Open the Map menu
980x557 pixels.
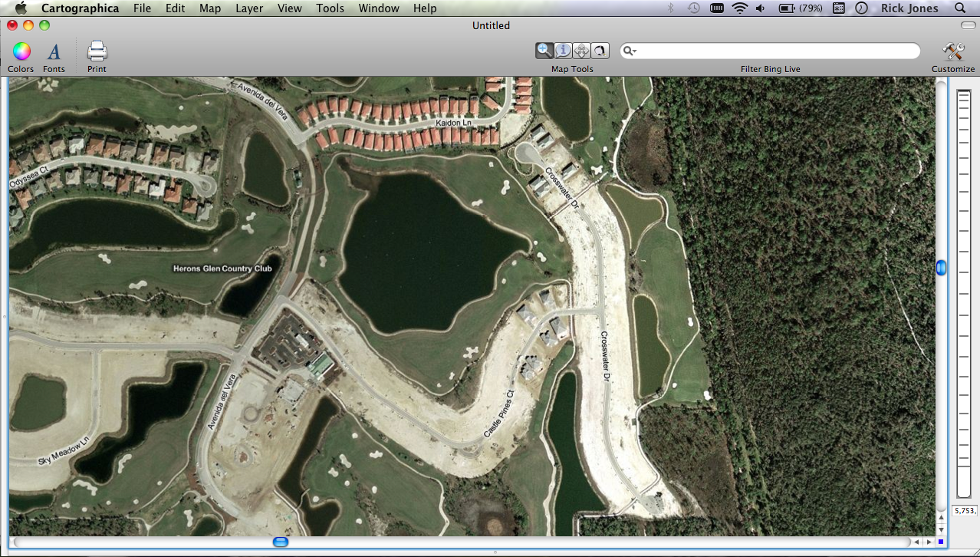point(210,8)
